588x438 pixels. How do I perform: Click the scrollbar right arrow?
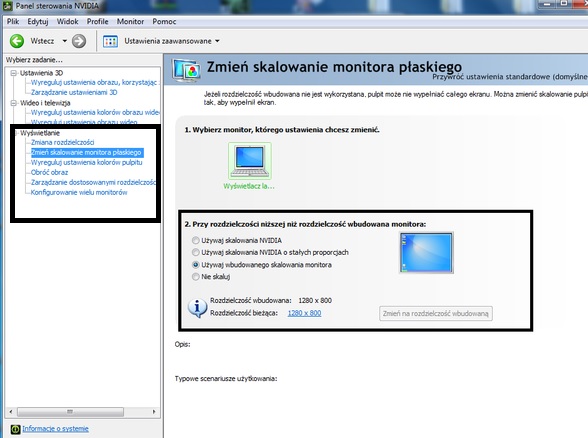pyautogui.click(x=154, y=412)
